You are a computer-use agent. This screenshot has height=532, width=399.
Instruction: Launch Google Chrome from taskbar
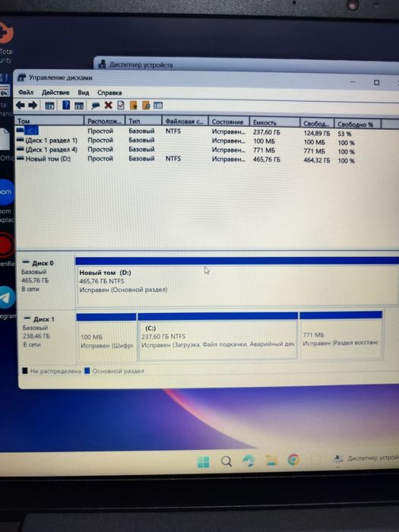click(293, 460)
